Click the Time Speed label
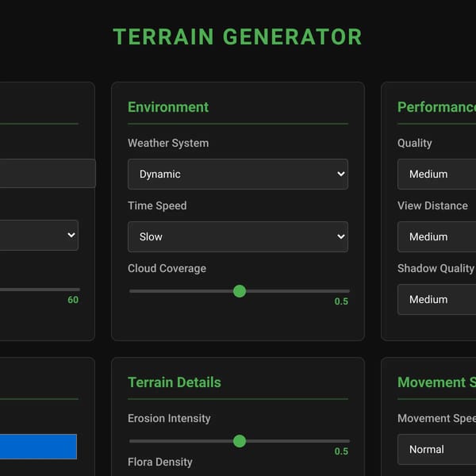 [157, 205]
